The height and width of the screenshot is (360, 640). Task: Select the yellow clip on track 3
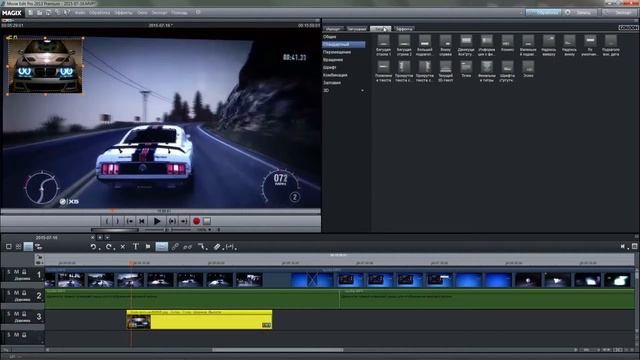[199, 320]
